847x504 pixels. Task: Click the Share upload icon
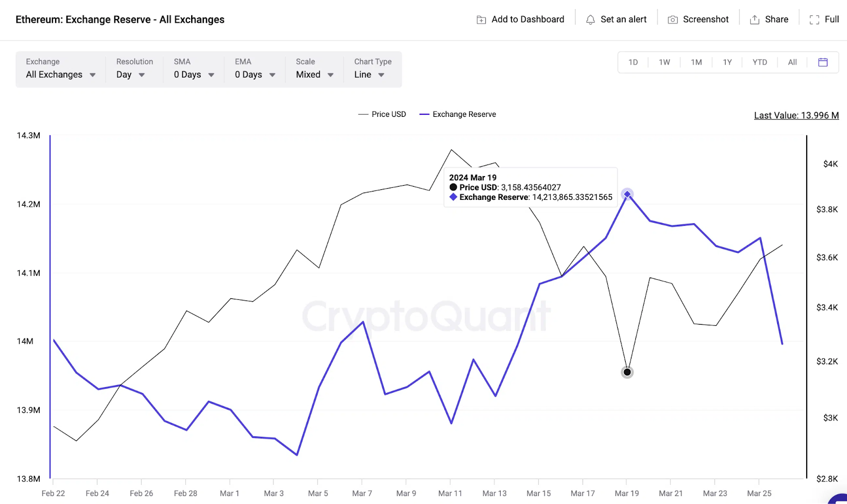[x=755, y=20]
